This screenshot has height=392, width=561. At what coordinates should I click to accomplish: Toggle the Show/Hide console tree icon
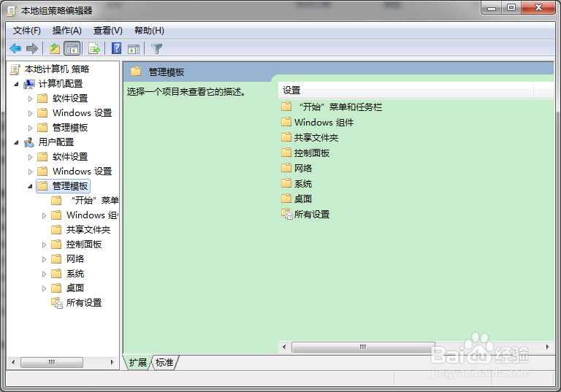pos(72,48)
